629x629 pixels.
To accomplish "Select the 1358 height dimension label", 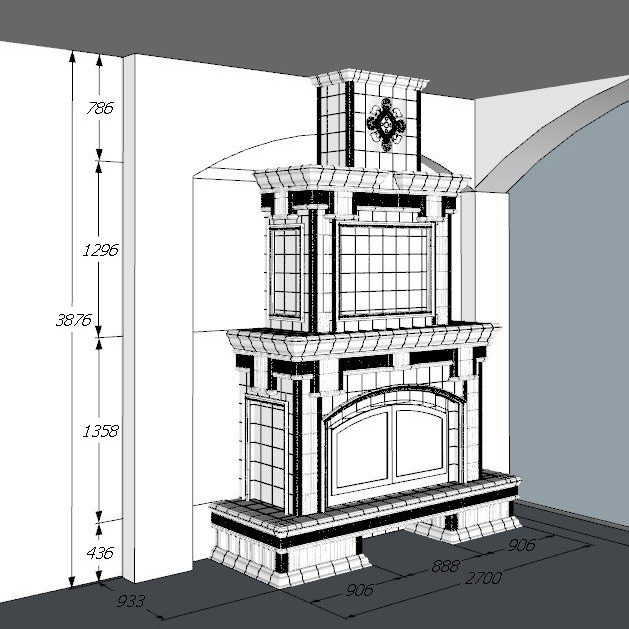I will pos(100,431).
